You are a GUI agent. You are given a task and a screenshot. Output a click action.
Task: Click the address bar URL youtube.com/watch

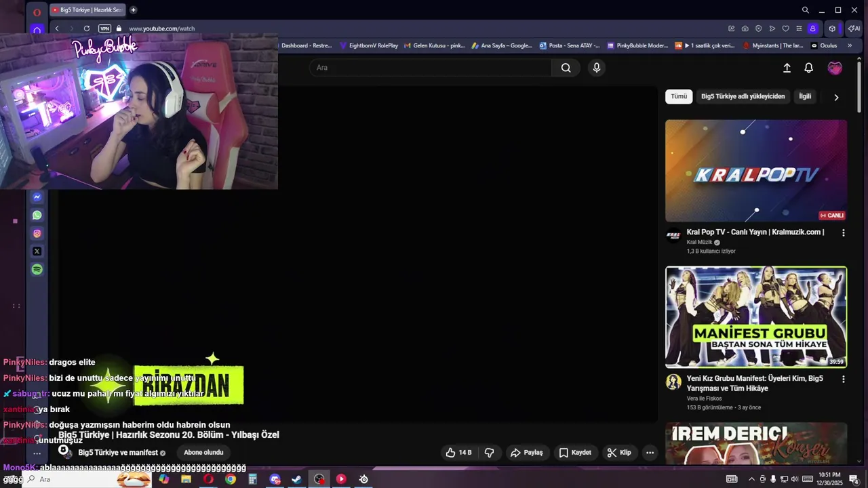(x=161, y=28)
